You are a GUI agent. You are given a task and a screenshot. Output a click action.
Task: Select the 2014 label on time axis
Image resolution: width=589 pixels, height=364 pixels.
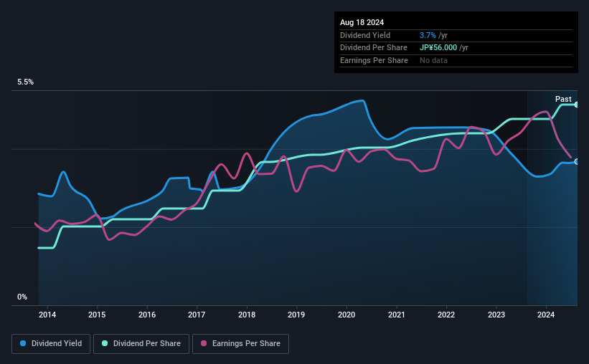[x=47, y=315]
